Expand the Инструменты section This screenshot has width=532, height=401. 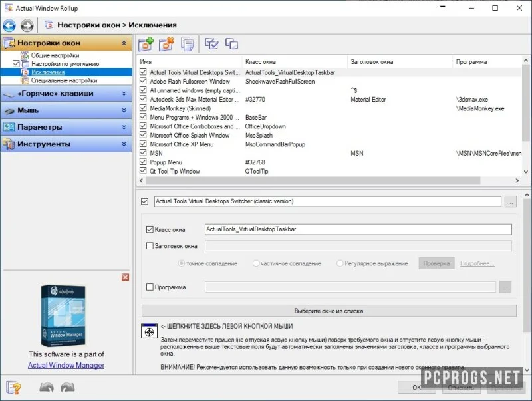pyautogui.click(x=124, y=144)
